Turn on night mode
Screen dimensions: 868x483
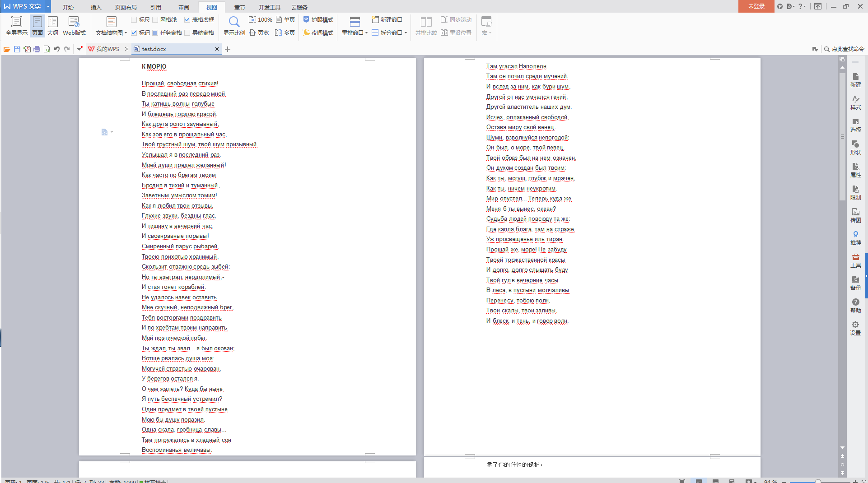point(318,33)
